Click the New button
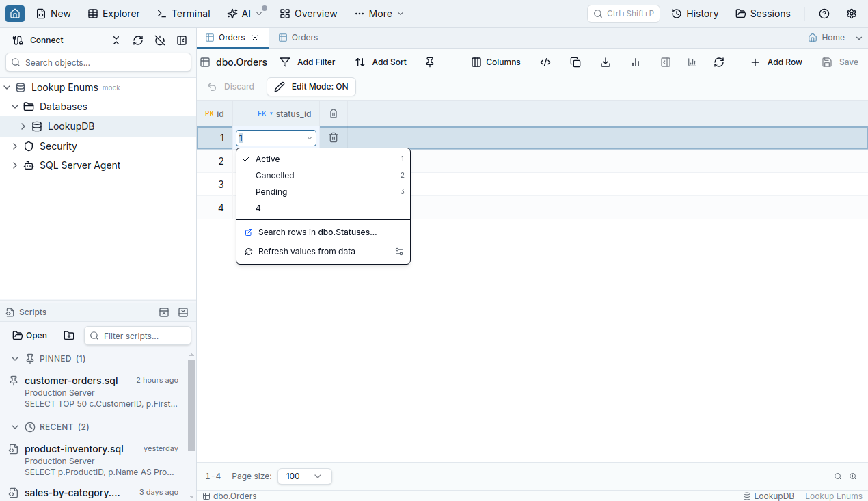 53,14
